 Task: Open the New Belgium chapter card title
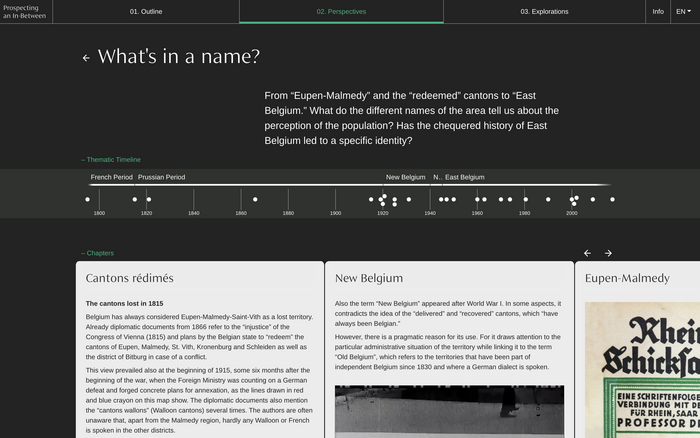(x=369, y=278)
